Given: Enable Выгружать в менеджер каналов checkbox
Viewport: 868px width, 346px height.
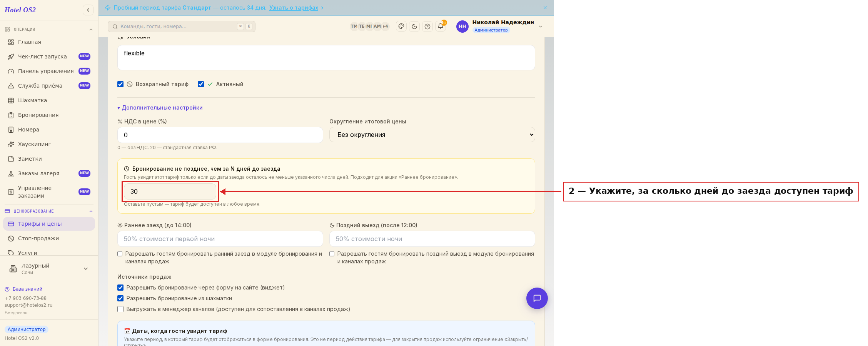Looking at the screenshot, I should 120,309.
